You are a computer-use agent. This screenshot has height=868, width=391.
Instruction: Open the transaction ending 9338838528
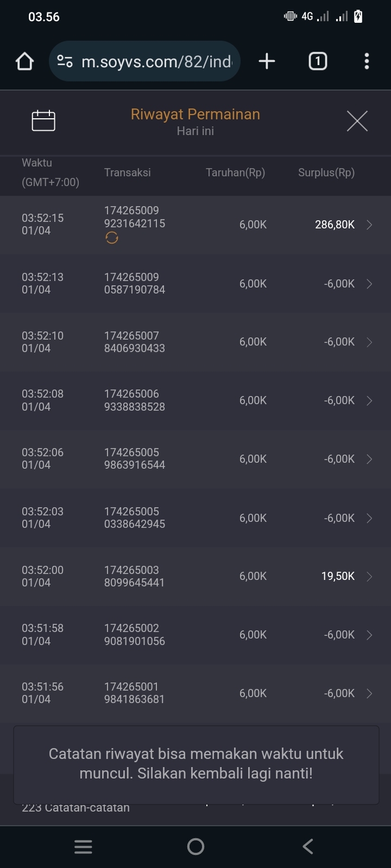135,400
